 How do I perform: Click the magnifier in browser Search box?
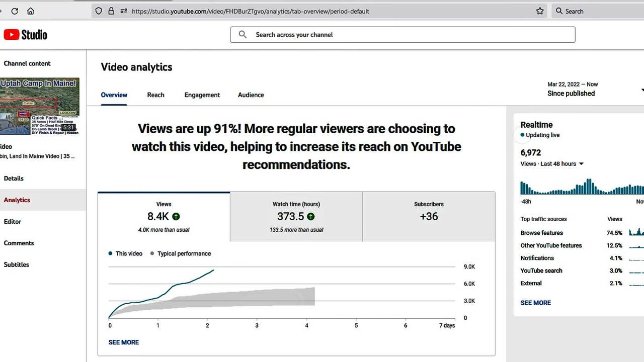click(559, 11)
